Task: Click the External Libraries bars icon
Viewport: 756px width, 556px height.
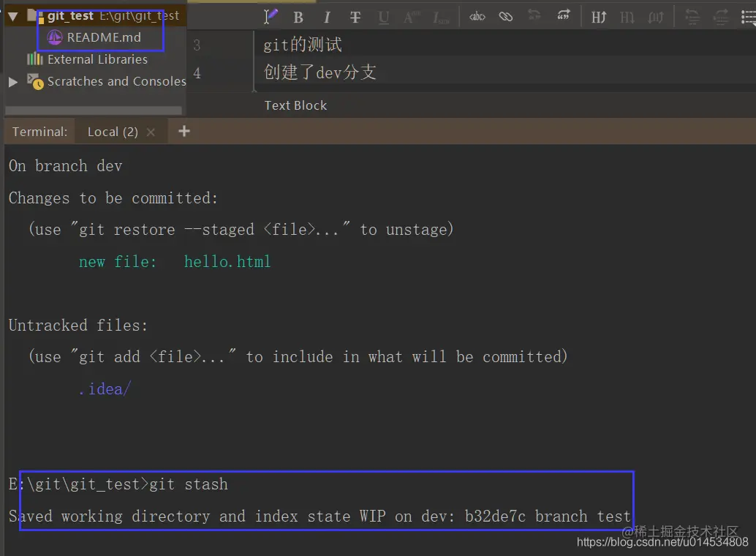Action: point(34,59)
